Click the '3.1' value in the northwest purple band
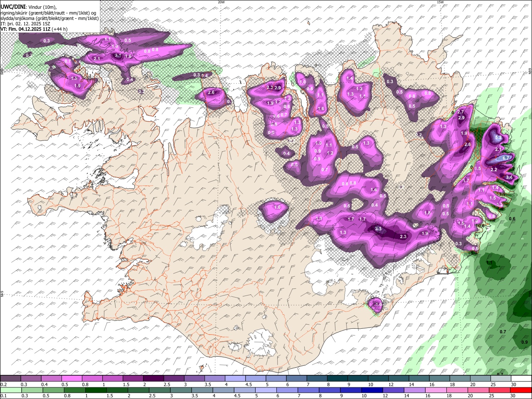The height and width of the screenshot is (399, 532). (x=118, y=56)
